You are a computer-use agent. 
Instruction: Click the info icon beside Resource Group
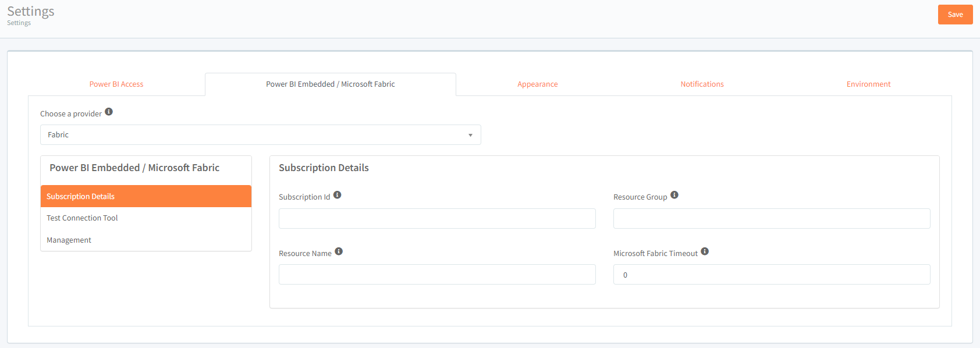[674, 195]
